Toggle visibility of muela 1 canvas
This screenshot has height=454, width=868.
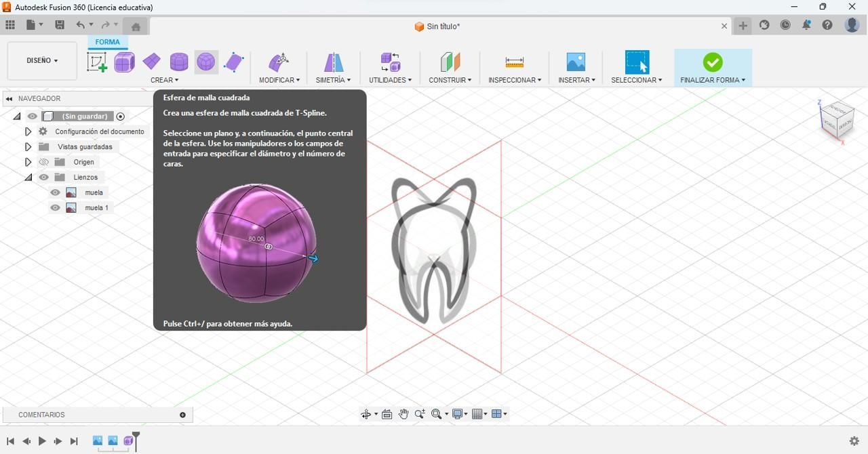coord(56,208)
